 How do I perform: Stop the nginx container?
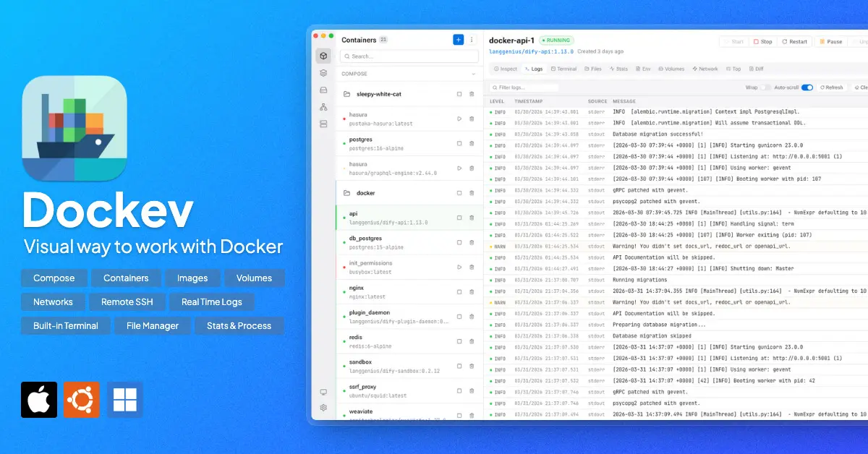(459, 292)
